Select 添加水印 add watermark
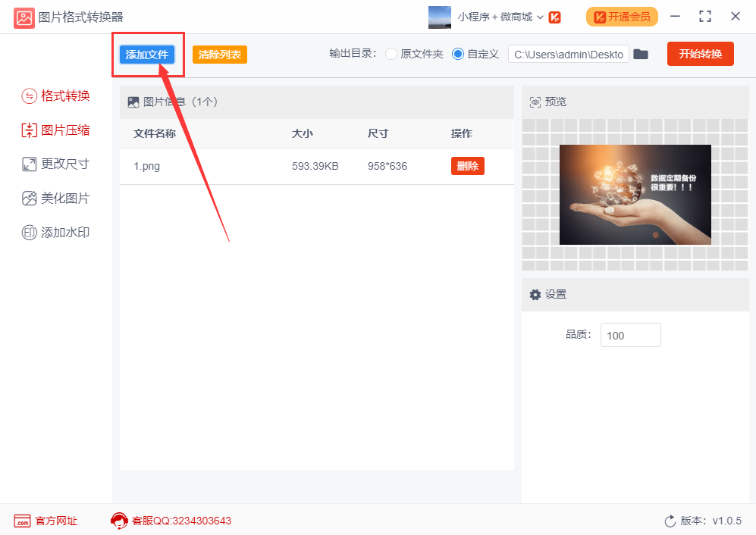Screen dimensions: 756x535 [x=55, y=233]
